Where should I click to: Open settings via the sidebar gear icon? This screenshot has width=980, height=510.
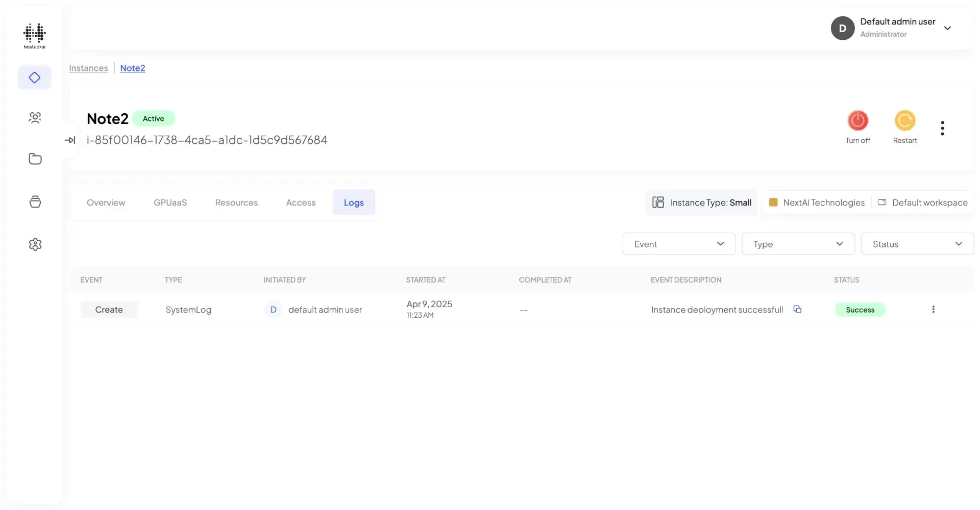pos(34,244)
